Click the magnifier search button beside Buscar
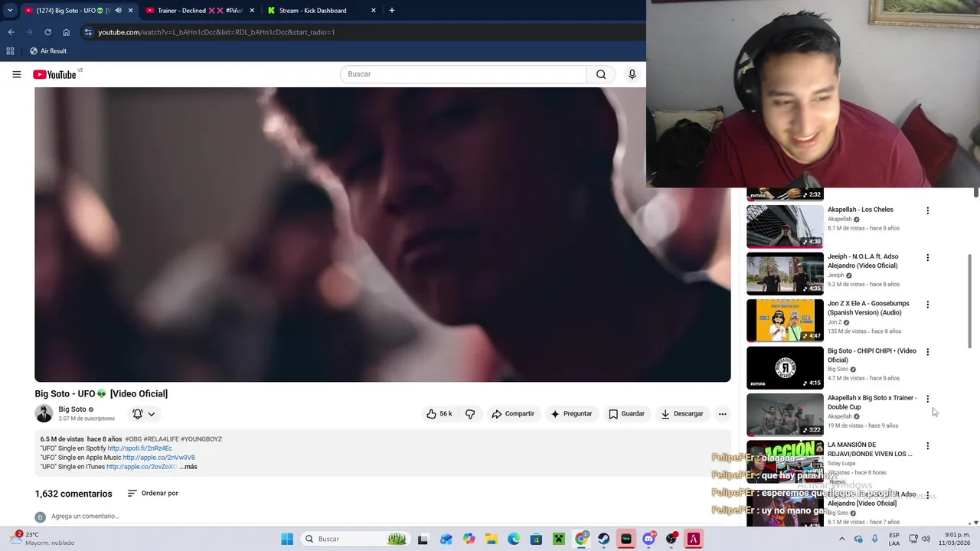The width and height of the screenshot is (980, 551). click(x=601, y=74)
